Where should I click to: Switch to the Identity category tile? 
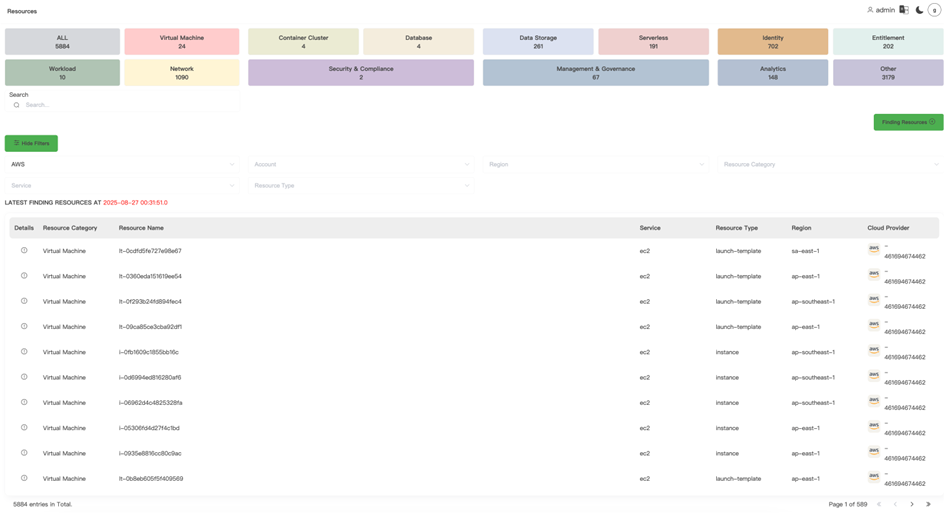click(x=773, y=42)
